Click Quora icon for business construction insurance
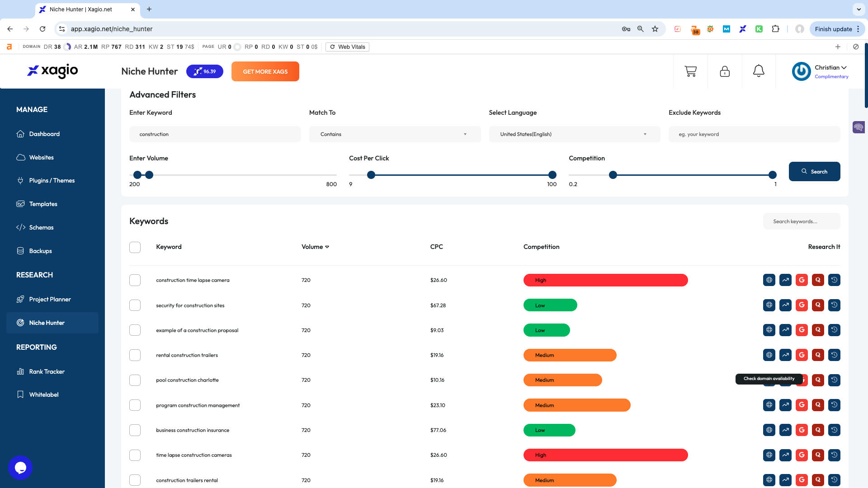Screen dimensions: 868x488 [x=818, y=430]
